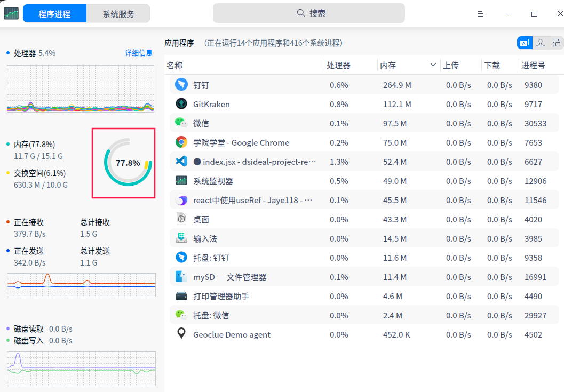Switch to the 系统服务 tab
Image resolution: width=564 pixels, height=392 pixels.
coord(118,14)
